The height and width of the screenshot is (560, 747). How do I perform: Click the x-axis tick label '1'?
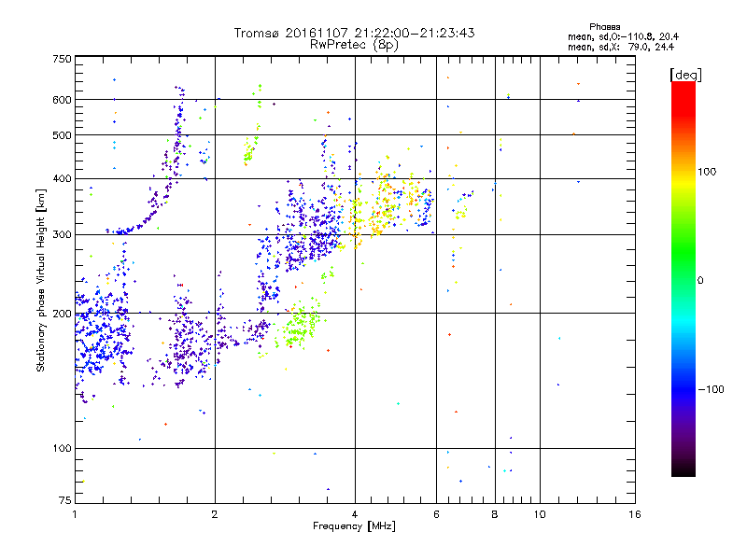75,514
